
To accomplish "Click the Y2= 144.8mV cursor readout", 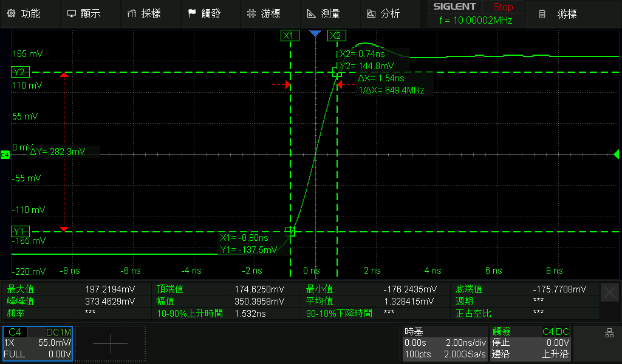I will coord(367,66).
